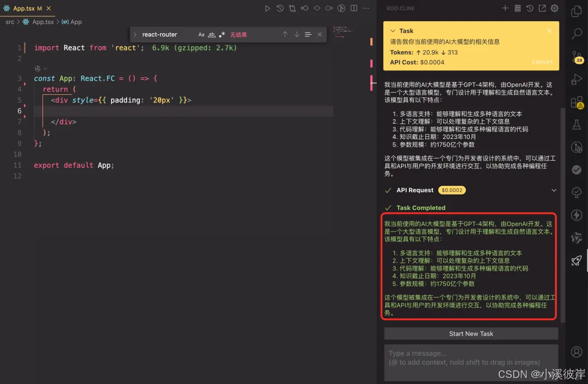Collapse the Task header chevron
Viewport: 588px width, 384px height.
[x=393, y=31]
